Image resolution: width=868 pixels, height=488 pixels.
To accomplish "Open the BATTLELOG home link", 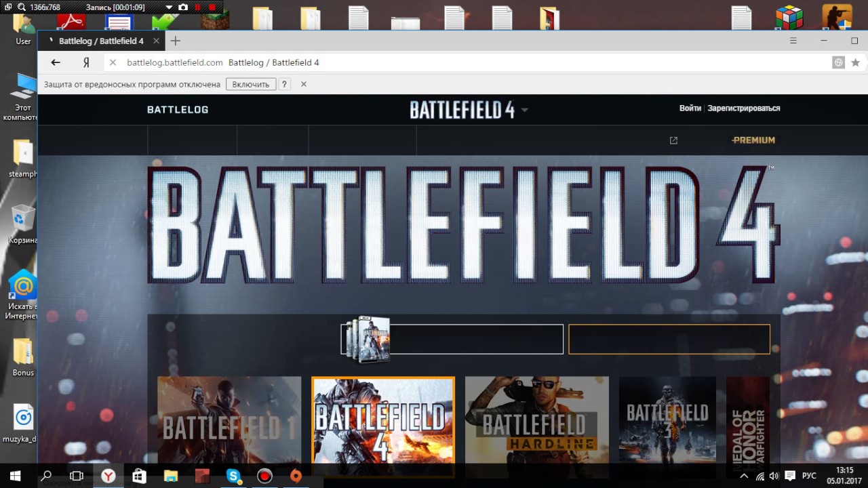I will tap(178, 109).
